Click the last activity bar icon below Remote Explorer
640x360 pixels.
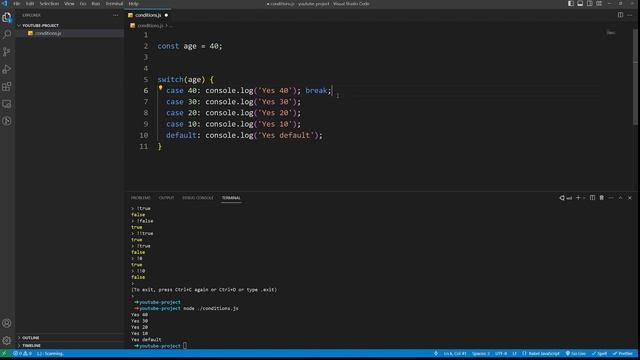[7, 121]
